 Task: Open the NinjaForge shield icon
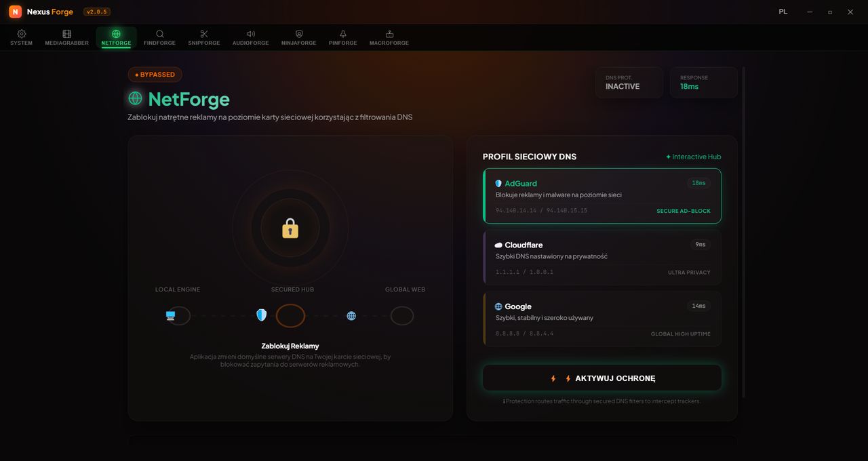coord(299,34)
